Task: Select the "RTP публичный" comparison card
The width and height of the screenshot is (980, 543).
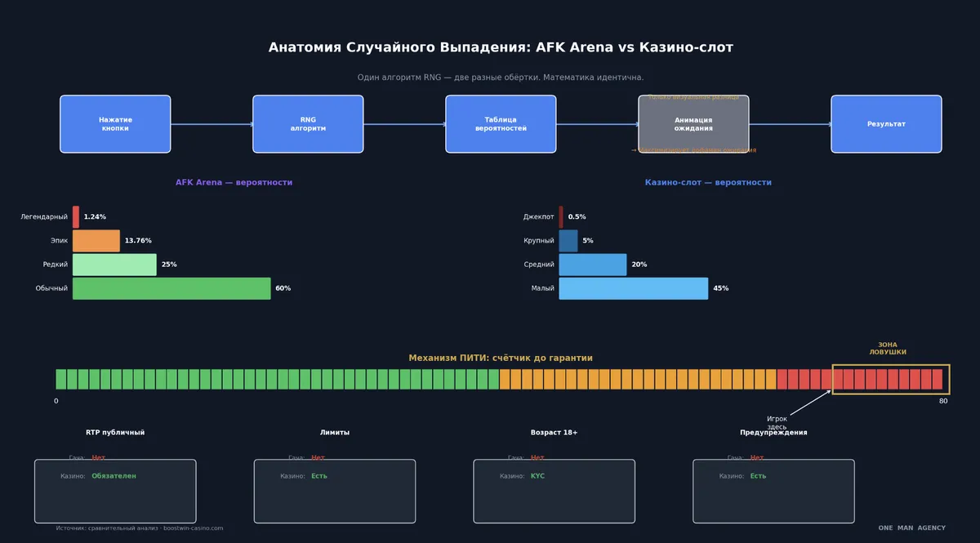Action: (x=115, y=491)
